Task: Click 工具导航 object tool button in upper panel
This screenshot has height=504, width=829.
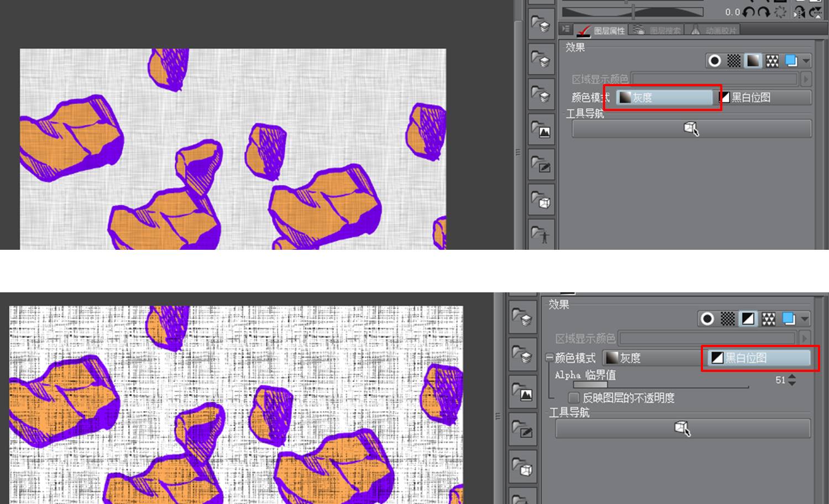Action: [691, 129]
